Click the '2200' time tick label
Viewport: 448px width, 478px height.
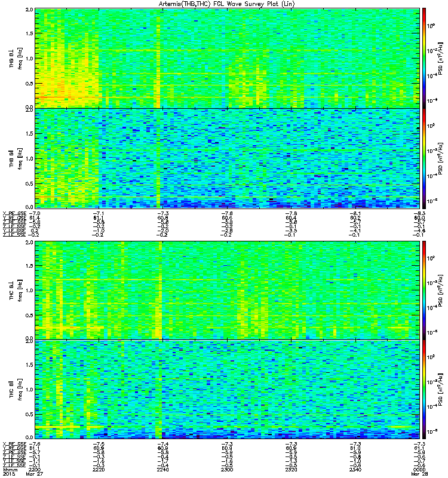click(34, 470)
